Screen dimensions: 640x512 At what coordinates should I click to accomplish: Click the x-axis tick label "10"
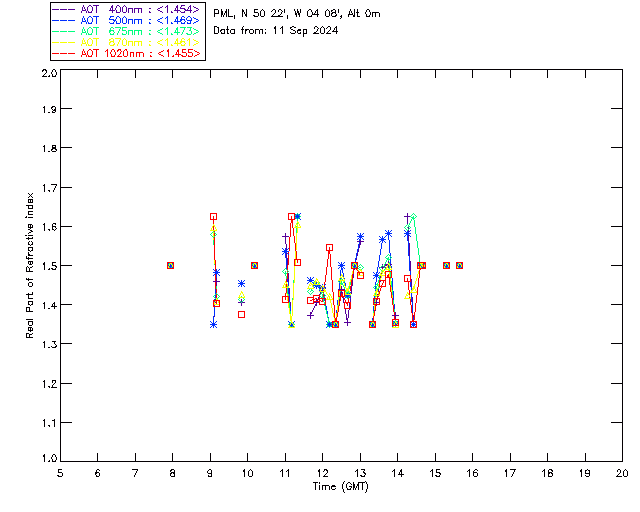coord(247,473)
